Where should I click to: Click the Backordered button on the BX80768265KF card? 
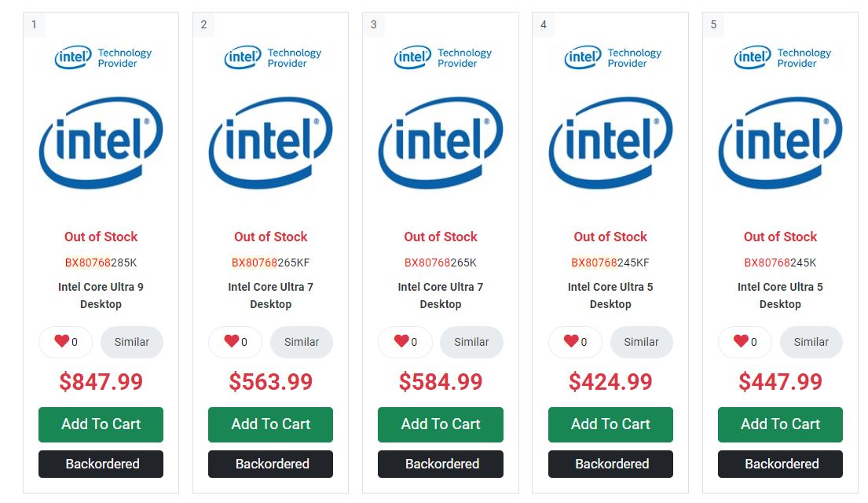(x=270, y=464)
